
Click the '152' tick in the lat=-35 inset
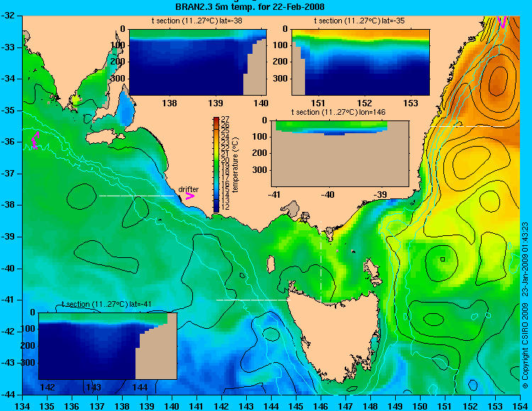365,103
